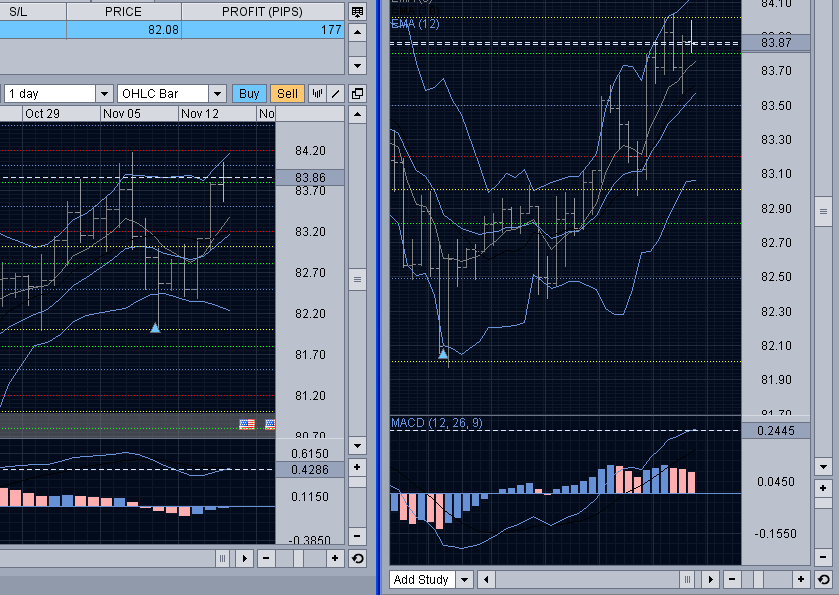Viewport: 839px width, 595px height.
Task: Click the right chart horizontal scrollbar thumb
Action: (x=687, y=579)
